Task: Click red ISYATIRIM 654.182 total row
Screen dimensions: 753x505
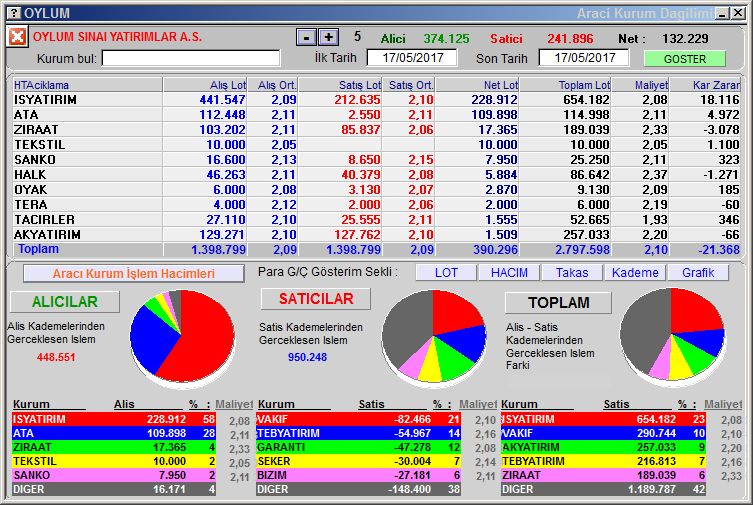Action: [x=603, y=419]
